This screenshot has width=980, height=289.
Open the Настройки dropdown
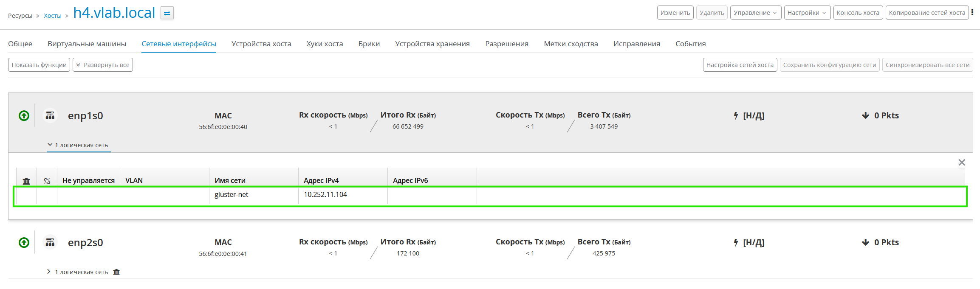click(807, 13)
